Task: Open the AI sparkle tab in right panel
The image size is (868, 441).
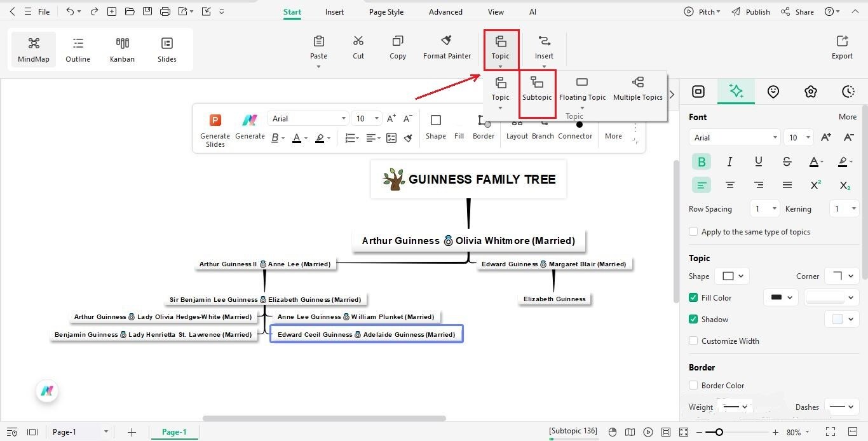Action: [736, 92]
